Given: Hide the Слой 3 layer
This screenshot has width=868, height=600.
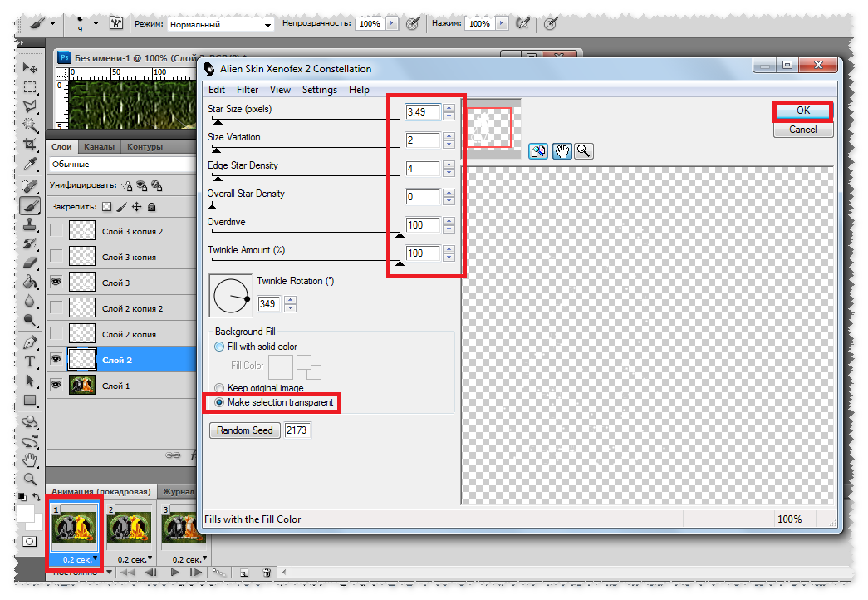Looking at the screenshot, I should (x=56, y=282).
